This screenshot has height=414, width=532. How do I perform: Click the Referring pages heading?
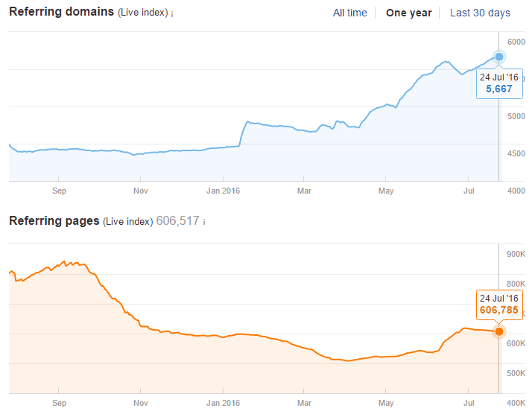coord(54,221)
